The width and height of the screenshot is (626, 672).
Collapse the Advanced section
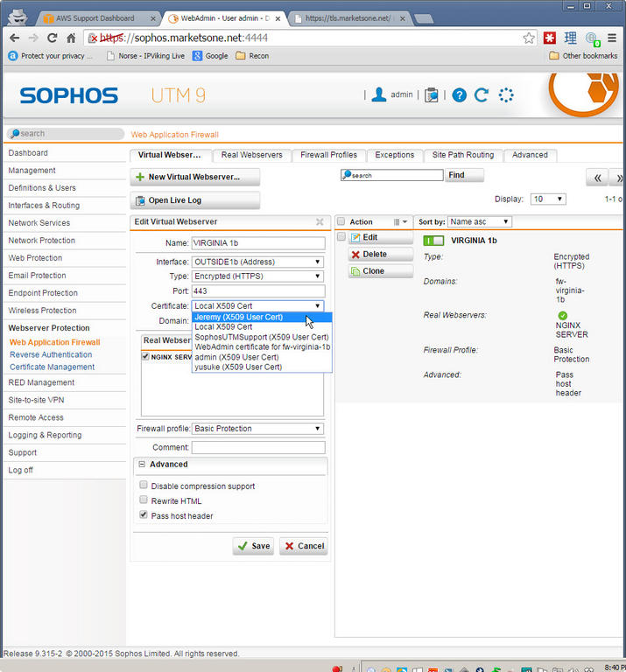coord(142,464)
